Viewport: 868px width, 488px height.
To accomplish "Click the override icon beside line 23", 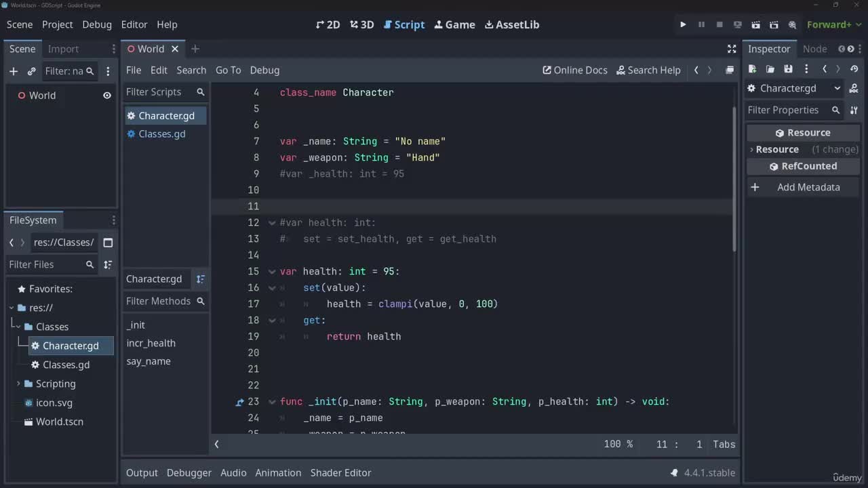I will [x=239, y=402].
